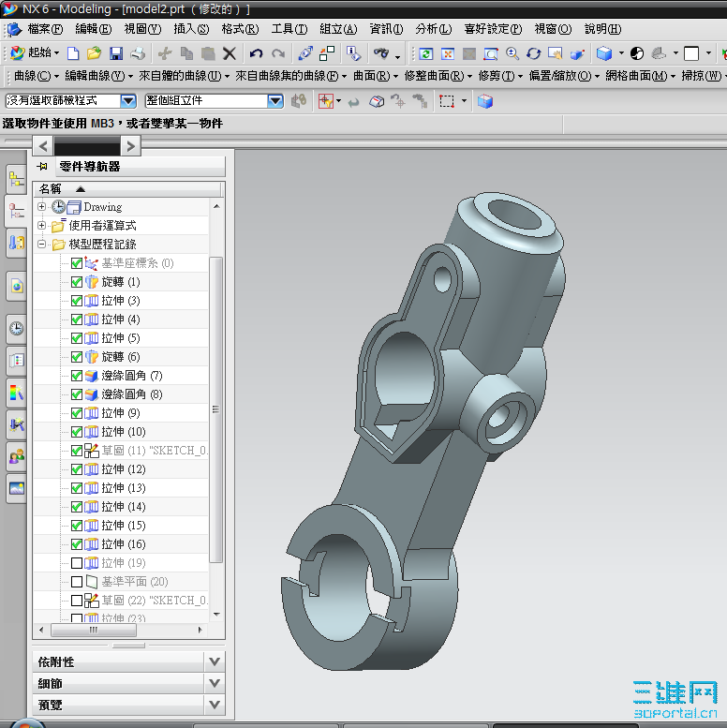Uncheck the 拉伸 (10) feature checkbox
The width and height of the screenshot is (727, 728).
coord(77,432)
